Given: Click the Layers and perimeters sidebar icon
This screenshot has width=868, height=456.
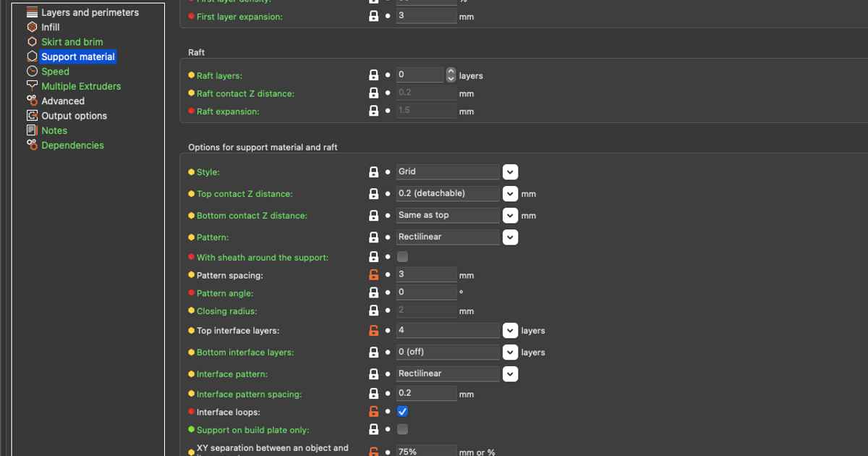Looking at the screenshot, I should (x=32, y=12).
